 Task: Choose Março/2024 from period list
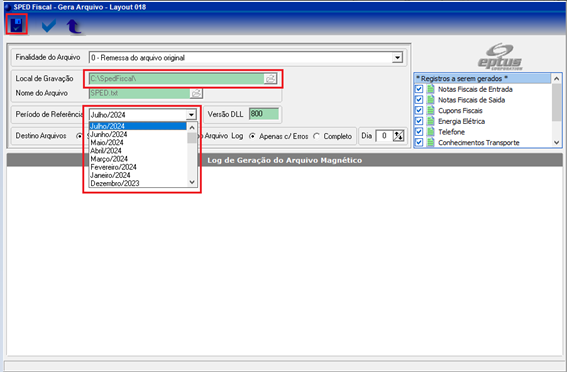[x=138, y=159]
